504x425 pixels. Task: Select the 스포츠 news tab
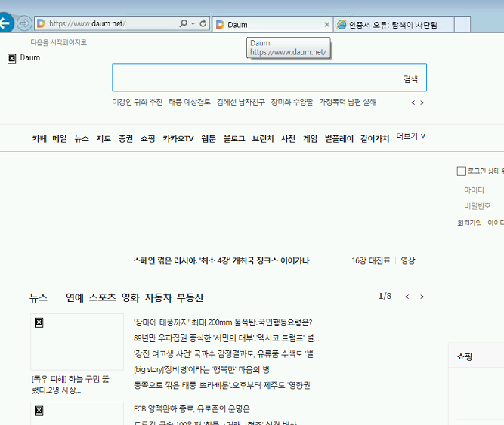[x=103, y=298]
